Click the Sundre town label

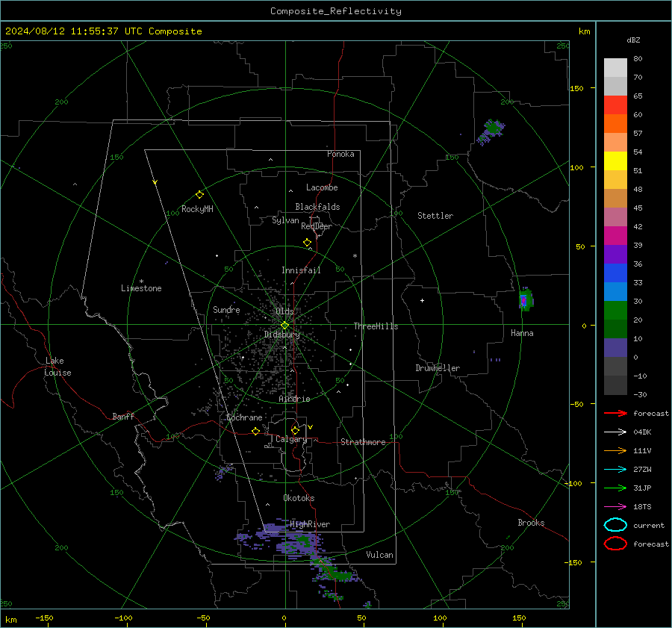coord(226,309)
